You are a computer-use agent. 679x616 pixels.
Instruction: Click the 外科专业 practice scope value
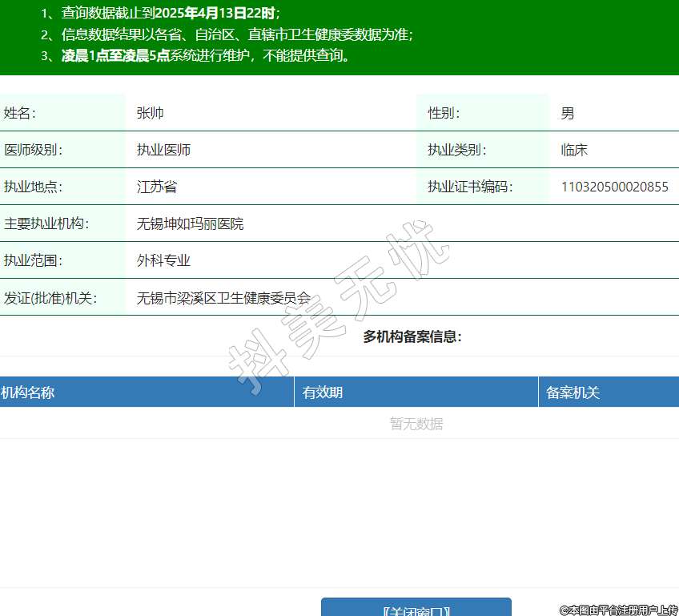pos(163,260)
